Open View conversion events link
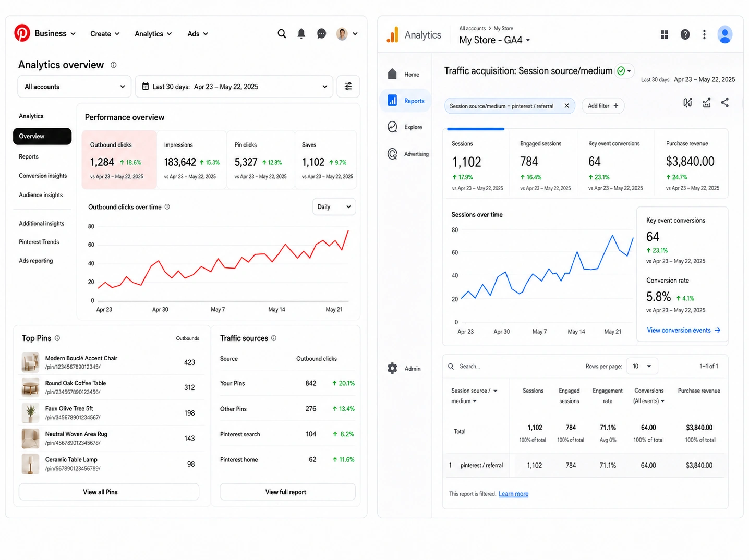The image size is (749, 560). tap(683, 330)
